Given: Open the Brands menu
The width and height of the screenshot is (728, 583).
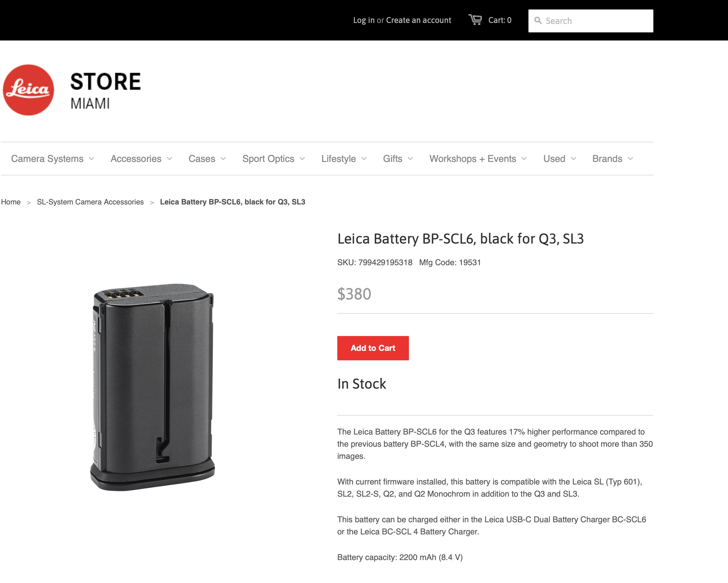Looking at the screenshot, I should (x=613, y=159).
